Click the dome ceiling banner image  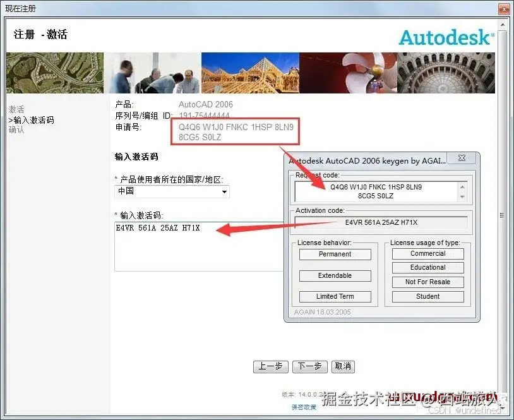point(445,71)
